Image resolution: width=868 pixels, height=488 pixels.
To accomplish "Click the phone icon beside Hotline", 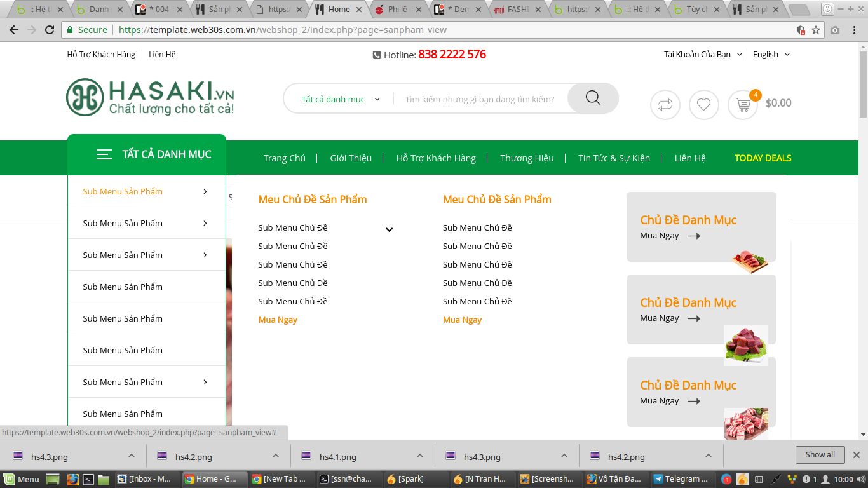I will pyautogui.click(x=377, y=55).
